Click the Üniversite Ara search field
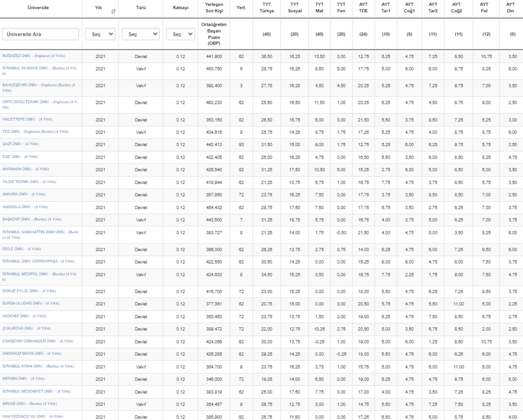Image resolution: width=523 pixels, height=420 pixels. [41, 34]
